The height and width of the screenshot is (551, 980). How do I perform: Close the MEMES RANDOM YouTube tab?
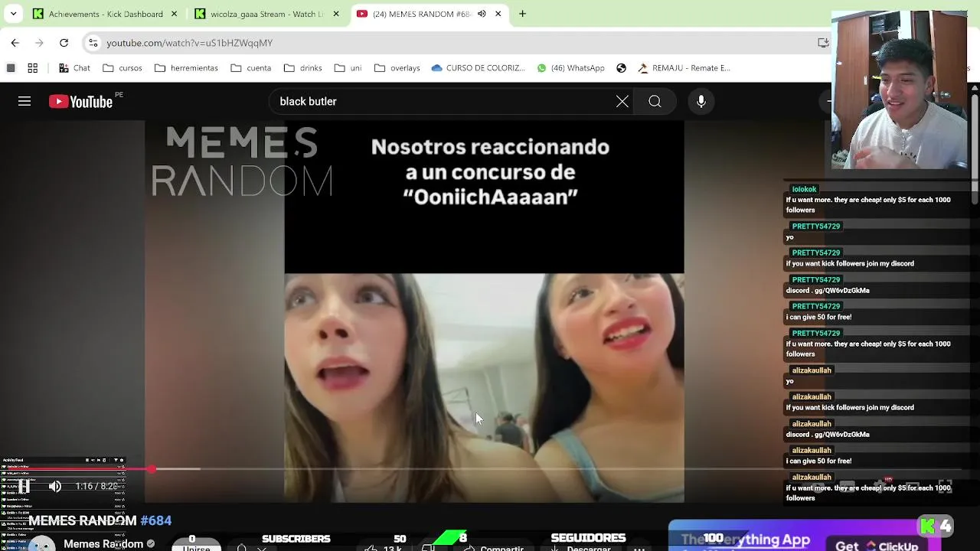coord(498,14)
